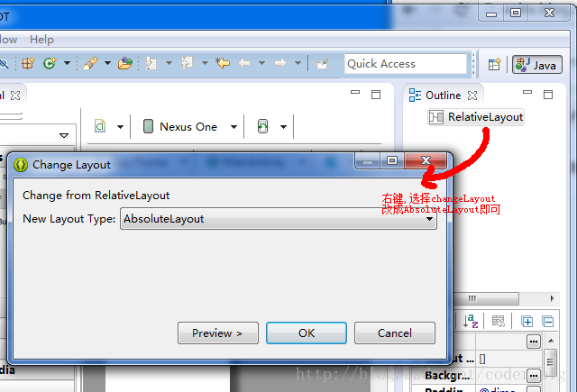Click the Previous Annotation icon
This screenshot has width=577, height=392.
pyautogui.click(x=187, y=63)
